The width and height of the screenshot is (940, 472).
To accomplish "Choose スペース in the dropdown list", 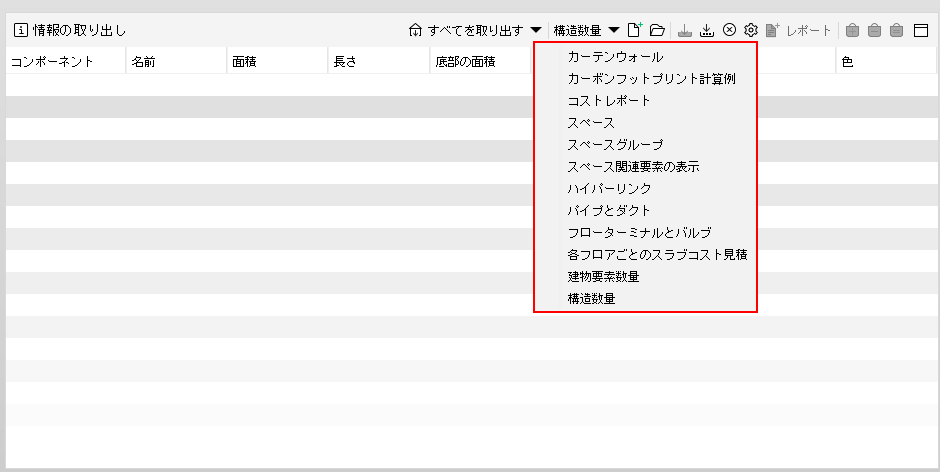I will coord(645,123).
